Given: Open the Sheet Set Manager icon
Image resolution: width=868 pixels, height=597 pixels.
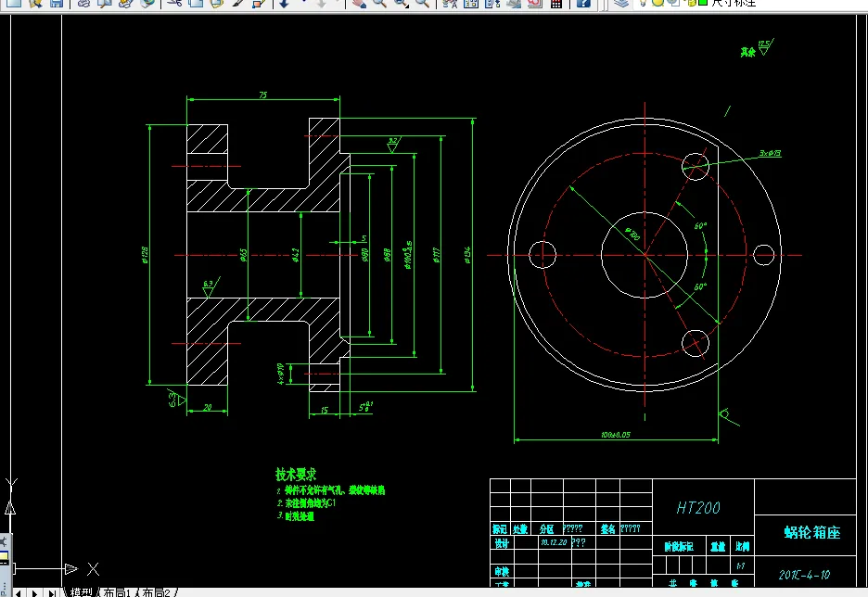Looking at the screenshot, I should coord(513,4).
